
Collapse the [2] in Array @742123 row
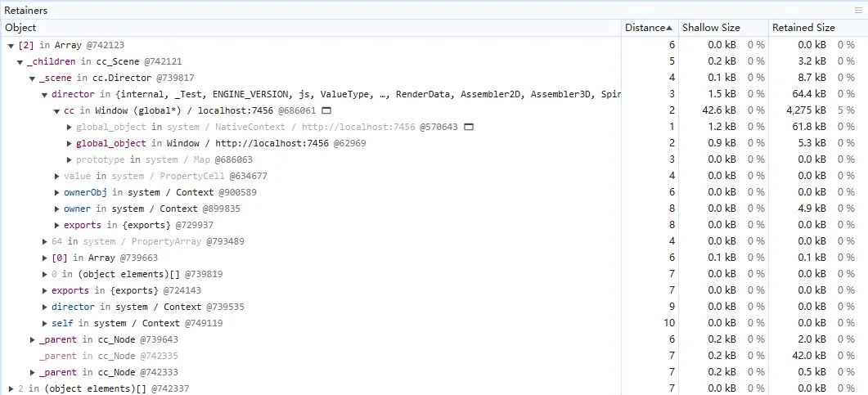click(x=11, y=46)
